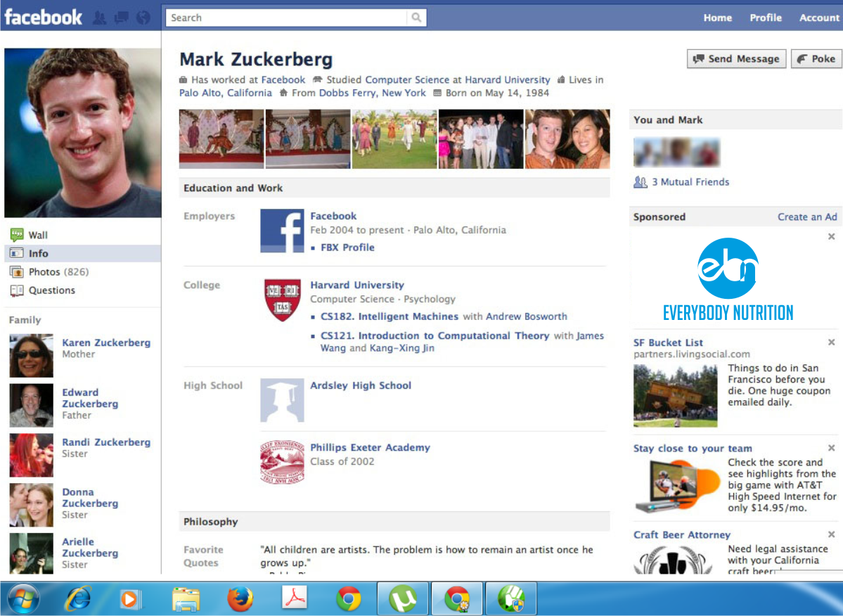Open the Account menu
Screen dimensions: 843x616
tap(819, 18)
